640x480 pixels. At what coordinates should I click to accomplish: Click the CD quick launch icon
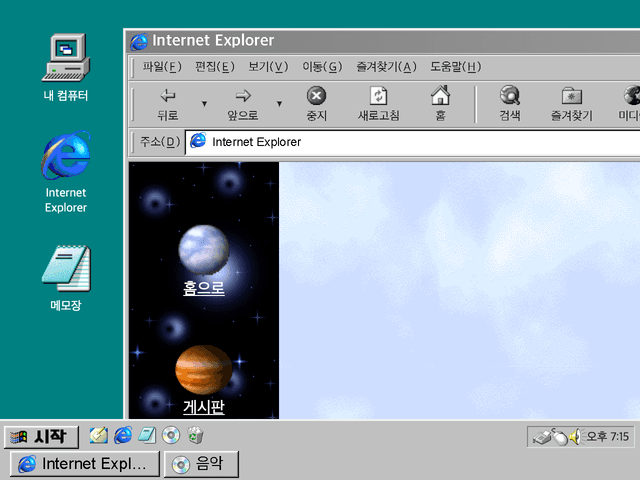[x=171, y=436]
